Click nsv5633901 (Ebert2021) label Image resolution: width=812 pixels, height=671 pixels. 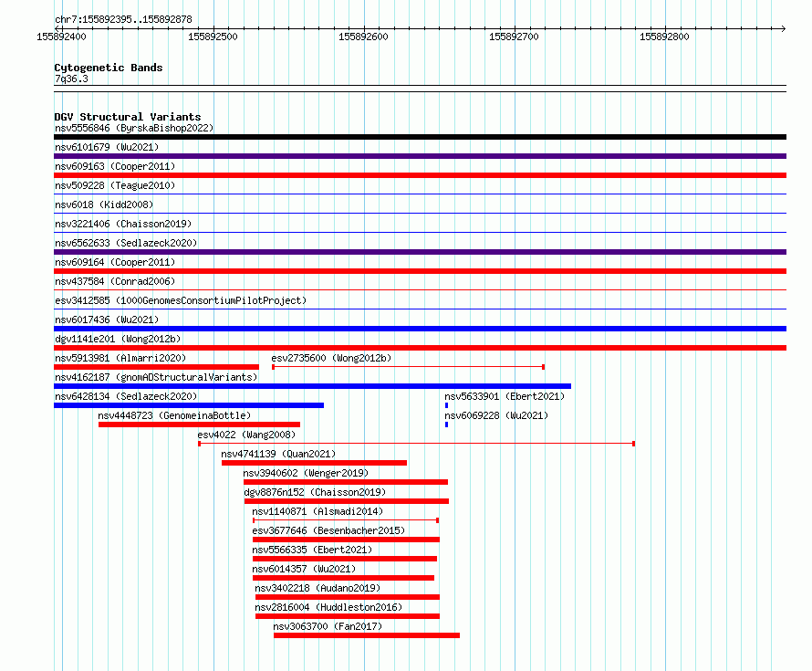point(505,396)
